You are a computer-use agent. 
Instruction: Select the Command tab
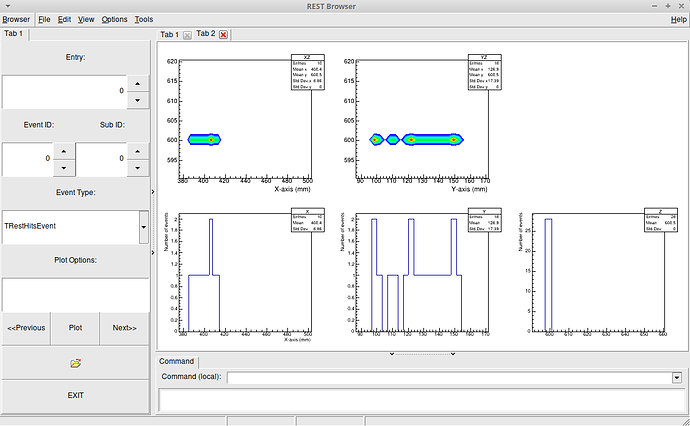pyautogui.click(x=176, y=361)
